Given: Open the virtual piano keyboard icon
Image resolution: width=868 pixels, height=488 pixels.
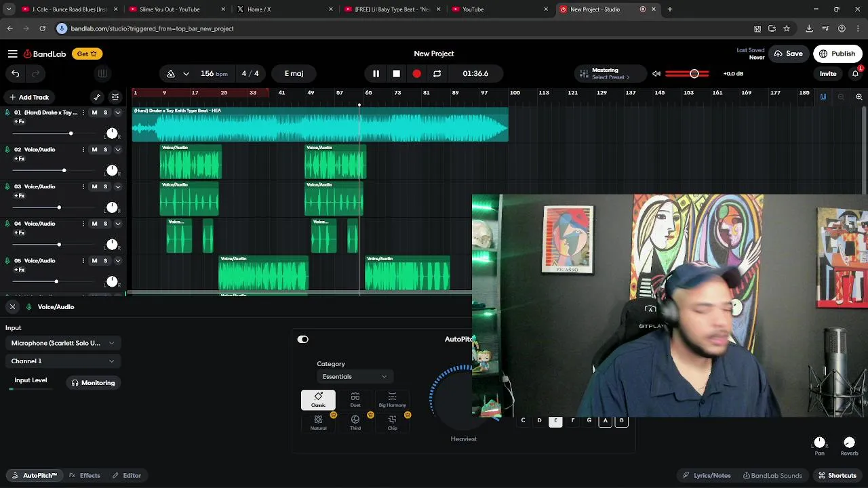Looking at the screenshot, I should (102, 73).
